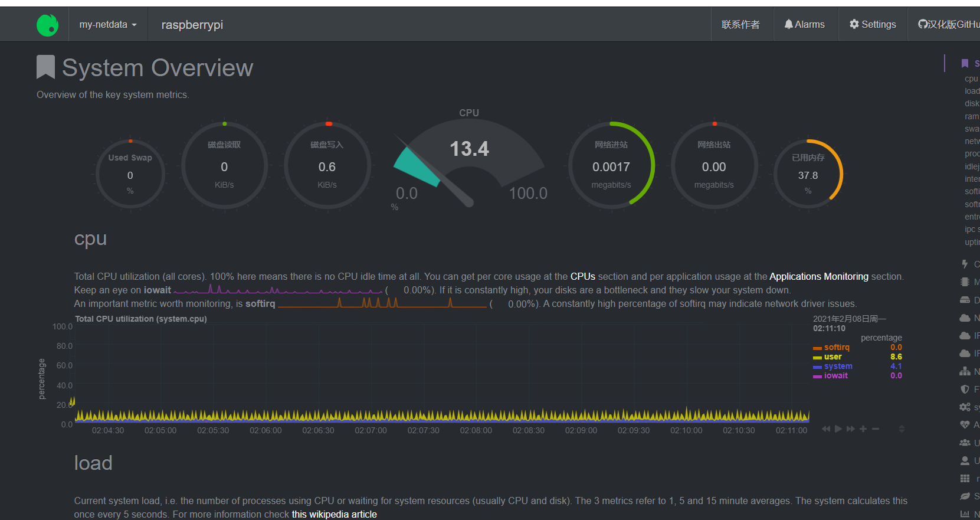This screenshot has height=520, width=980.
Task: Click the cogs systemd services sidebar icon
Action: point(965,407)
